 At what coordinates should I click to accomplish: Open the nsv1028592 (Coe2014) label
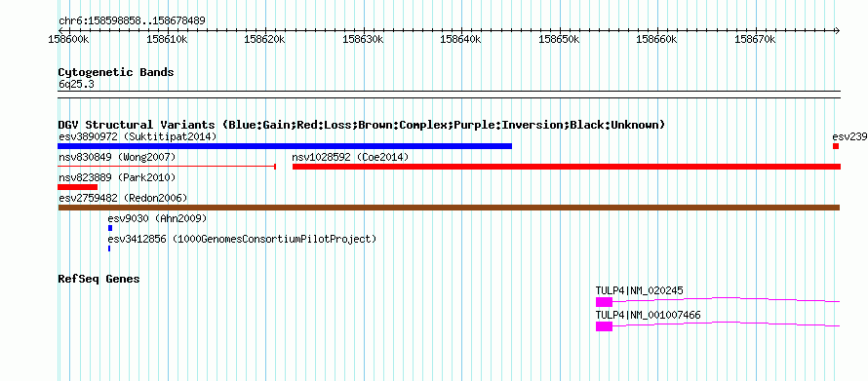pyautogui.click(x=350, y=157)
